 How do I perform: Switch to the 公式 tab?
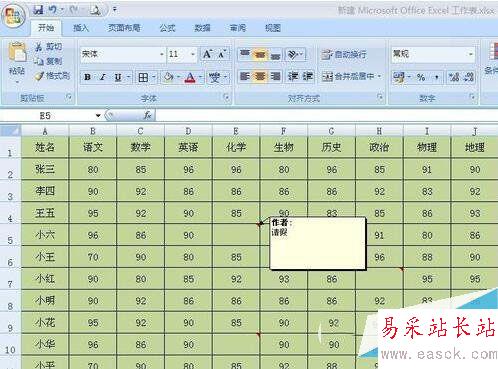pos(167,28)
